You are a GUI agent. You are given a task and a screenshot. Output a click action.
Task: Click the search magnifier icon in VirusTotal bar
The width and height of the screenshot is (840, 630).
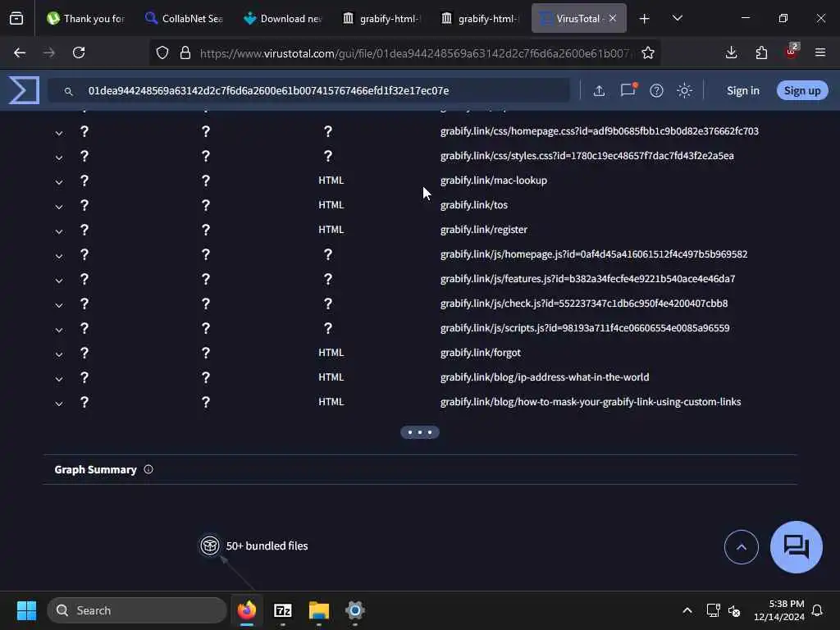[69, 92]
